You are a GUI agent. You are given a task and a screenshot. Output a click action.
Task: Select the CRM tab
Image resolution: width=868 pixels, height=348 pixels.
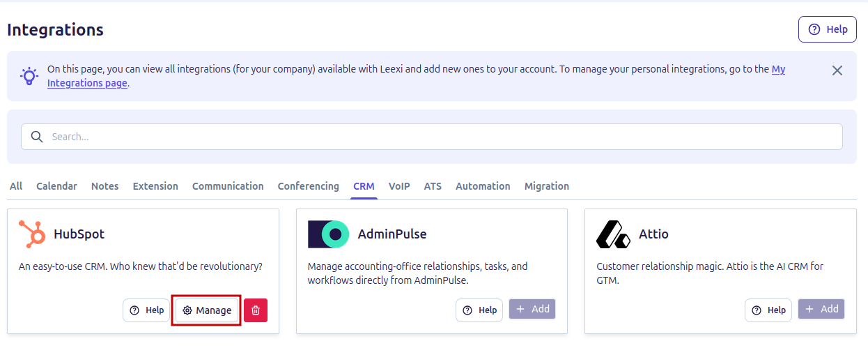pyautogui.click(x=364, y=186)
